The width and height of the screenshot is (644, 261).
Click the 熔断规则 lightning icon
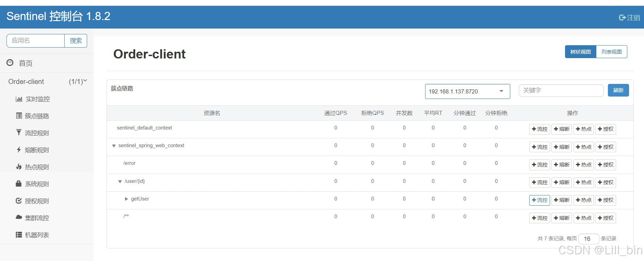click(x=19, y=149)
